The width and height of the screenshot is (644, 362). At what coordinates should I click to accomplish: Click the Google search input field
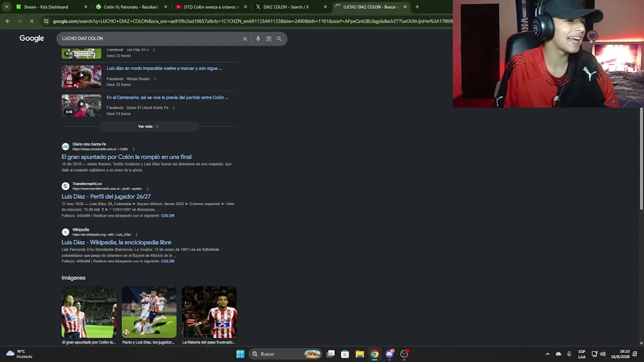(x=150, y=39)
